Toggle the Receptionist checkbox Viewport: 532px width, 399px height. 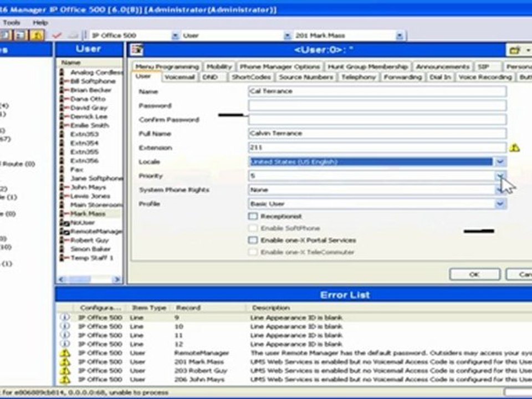(x=253, y=216)
